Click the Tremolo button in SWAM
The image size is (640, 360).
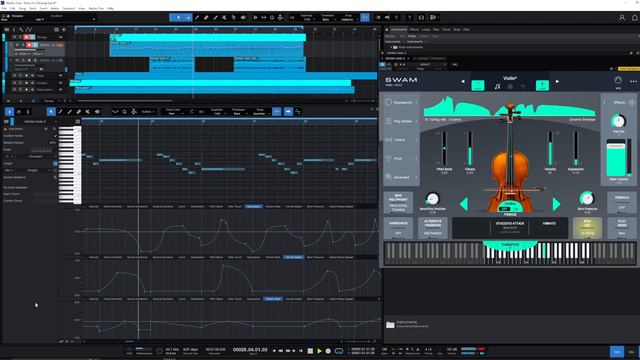click(x=622, y=202)
